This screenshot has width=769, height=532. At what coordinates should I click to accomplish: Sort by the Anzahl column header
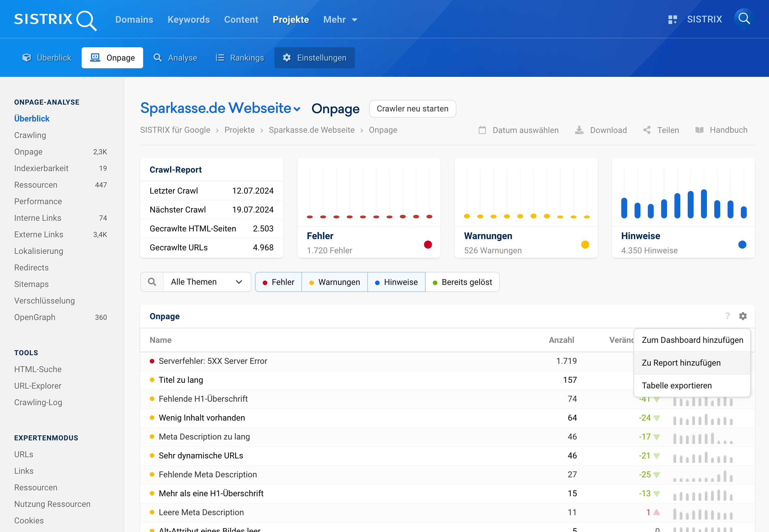(x=561, y=340)
